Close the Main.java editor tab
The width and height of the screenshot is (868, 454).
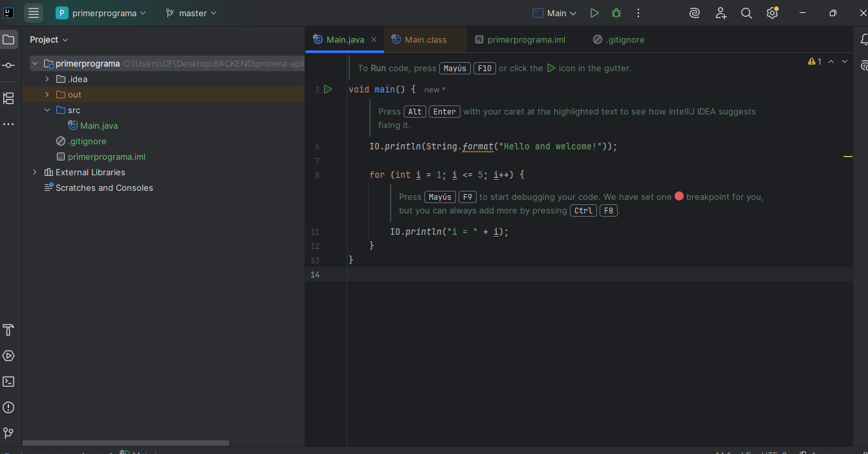[x=374, y=39]
